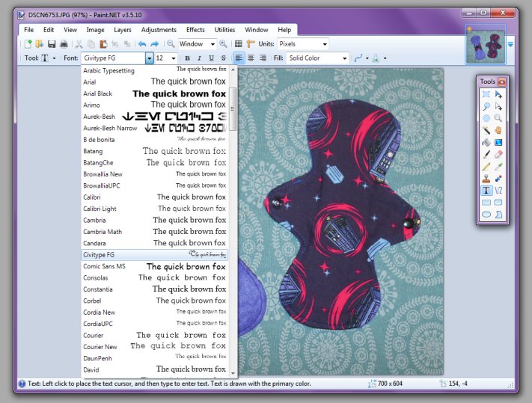Select the Rectangle Select tool
532x403 pixels.
point(486,94)
